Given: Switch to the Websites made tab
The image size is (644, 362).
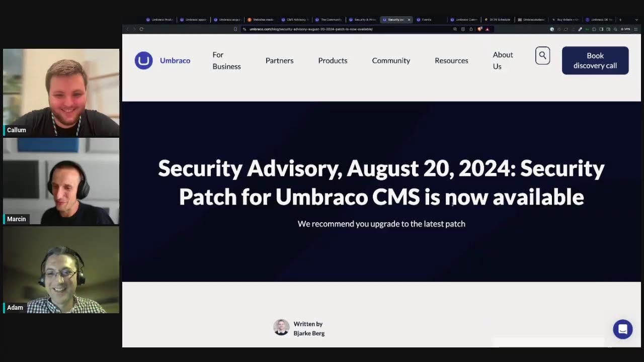Looking at the screenshot, I should coord(261,20).
